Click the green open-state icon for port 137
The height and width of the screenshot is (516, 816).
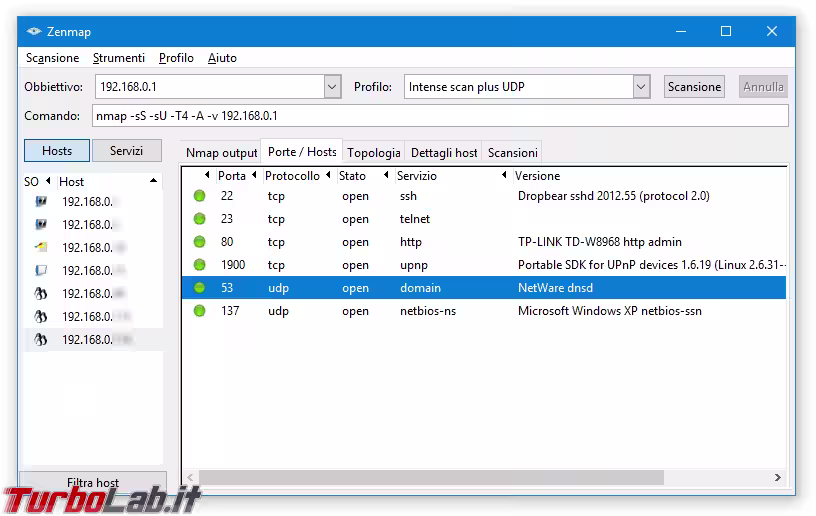(x=199, y=311)
